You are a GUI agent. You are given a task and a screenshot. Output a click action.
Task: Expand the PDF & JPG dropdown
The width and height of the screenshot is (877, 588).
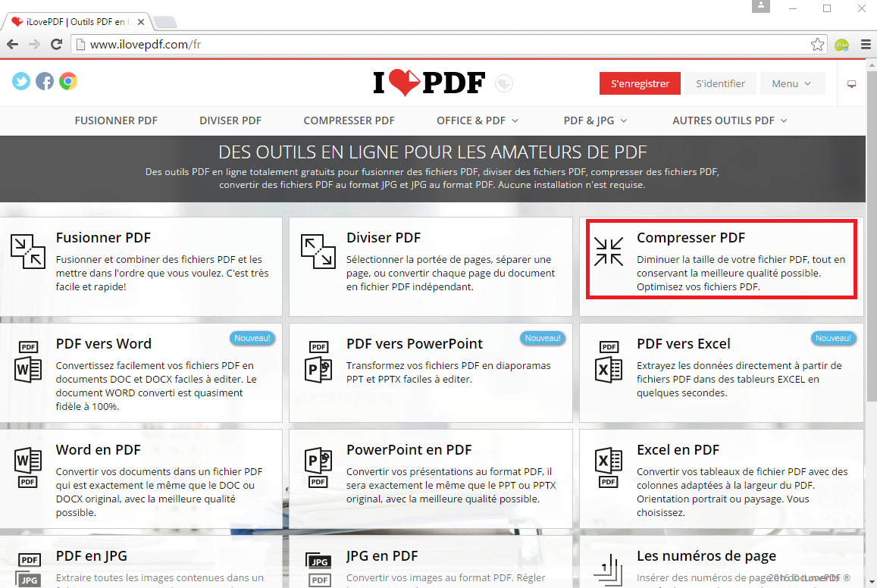coord(594,120)
